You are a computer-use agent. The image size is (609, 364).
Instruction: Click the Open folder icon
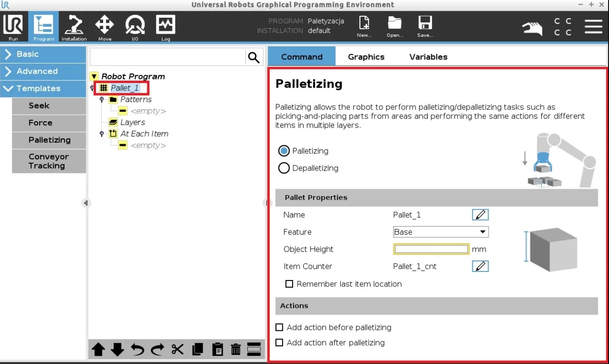[394, 26]
